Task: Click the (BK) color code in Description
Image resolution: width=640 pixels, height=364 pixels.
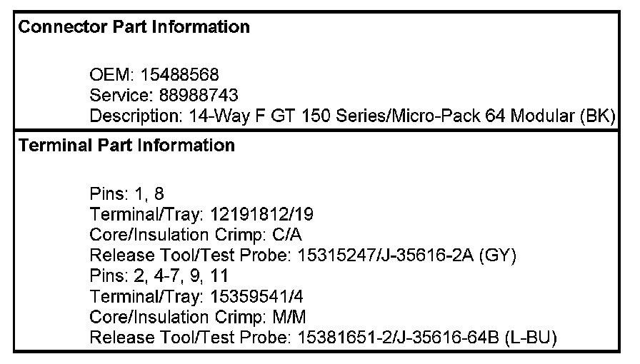Action: pyautogui.click(x=599, y=115)
